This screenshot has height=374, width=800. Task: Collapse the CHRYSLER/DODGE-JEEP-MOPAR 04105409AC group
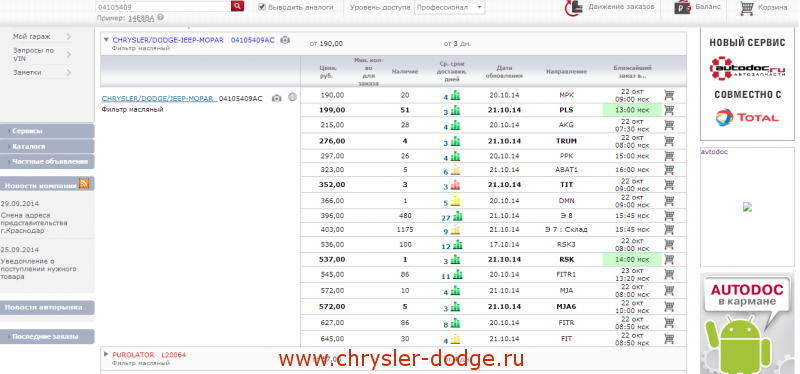pyautogui.click(x=106, y=40)
